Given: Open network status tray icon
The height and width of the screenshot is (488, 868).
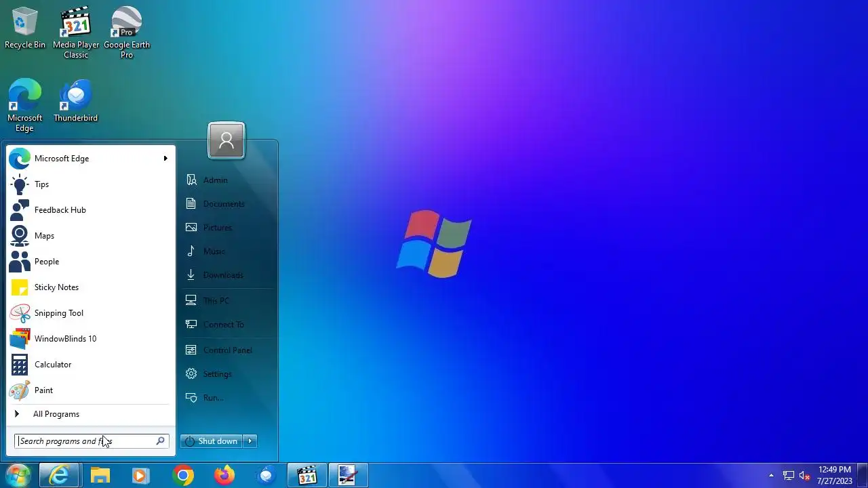Looking at the screenshot, I should 789,476.
